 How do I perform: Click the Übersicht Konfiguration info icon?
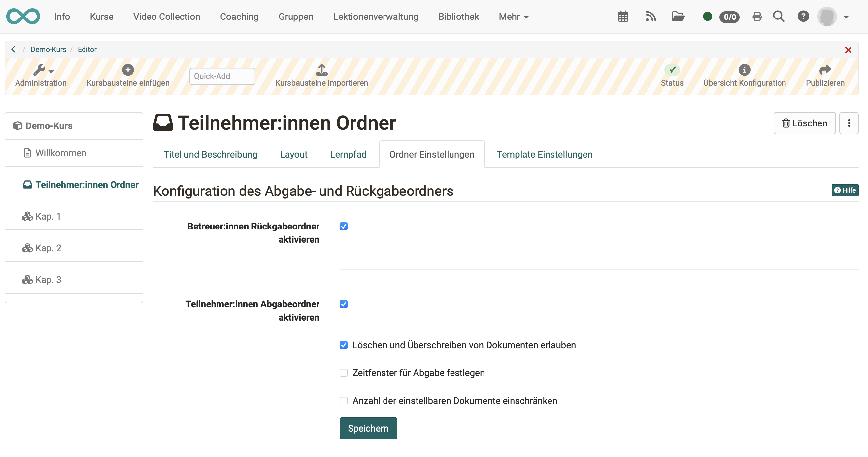point(744,70)
